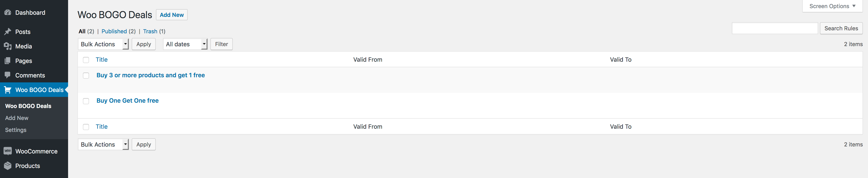
Task: View the Trash filter link
Action: pyautogui.click(x=150, y=31)
